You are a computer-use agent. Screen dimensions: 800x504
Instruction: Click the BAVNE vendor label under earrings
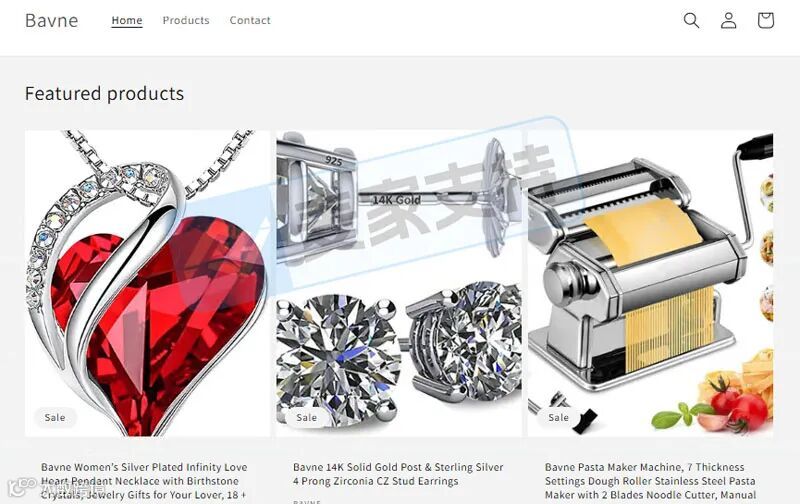[307, 501]
